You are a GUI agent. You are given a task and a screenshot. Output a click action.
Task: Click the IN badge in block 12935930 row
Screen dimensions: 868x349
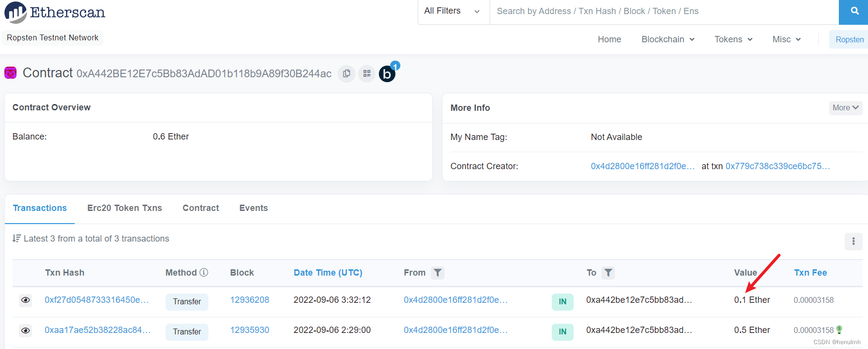point(562,332)
